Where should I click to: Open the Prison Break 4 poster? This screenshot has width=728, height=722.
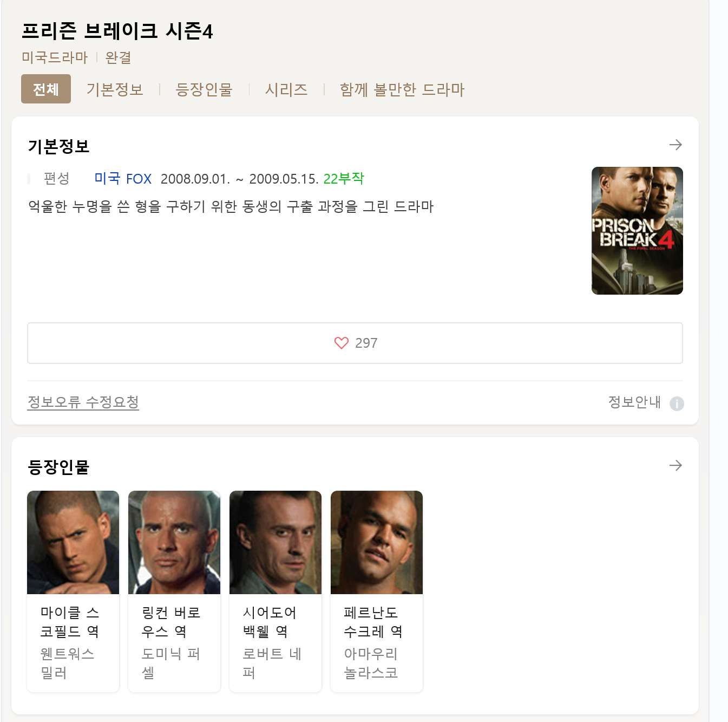click(637, 231)
